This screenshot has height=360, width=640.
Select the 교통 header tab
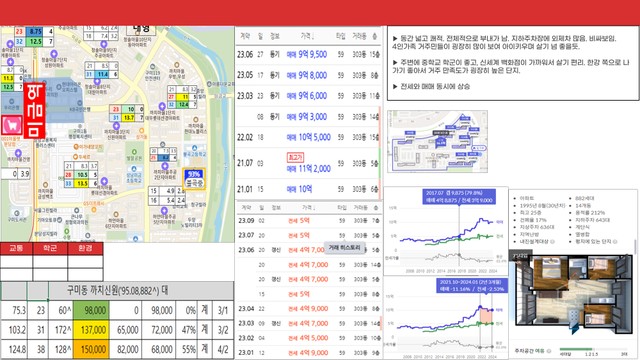click(x=16, y=248)
